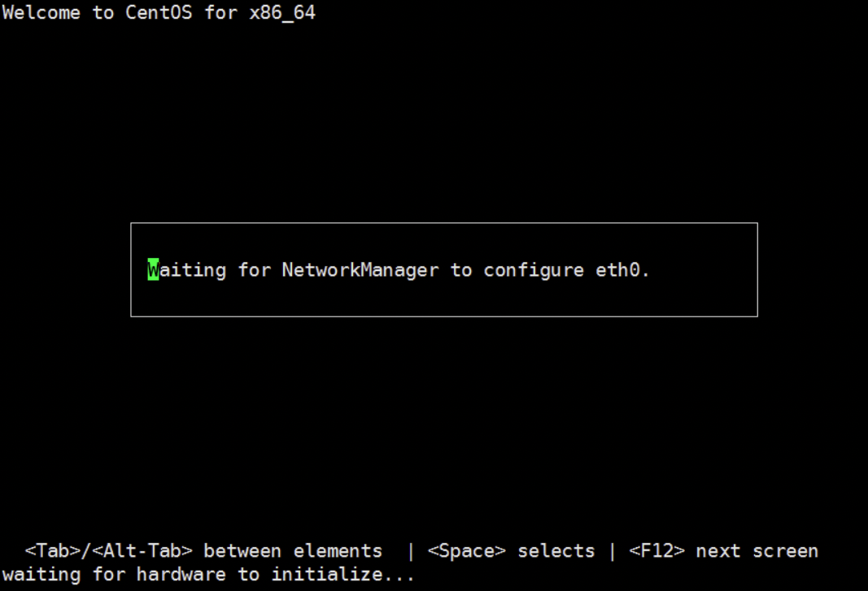Screen dimensions: 868x591
Task: Click the "between elements" help text
Action: 293,551
